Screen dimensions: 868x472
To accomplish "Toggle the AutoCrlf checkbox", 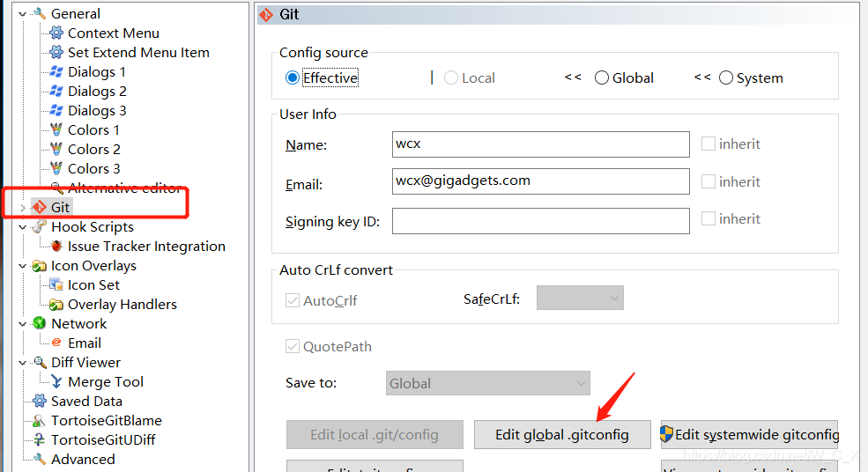I will pos(293,300).
